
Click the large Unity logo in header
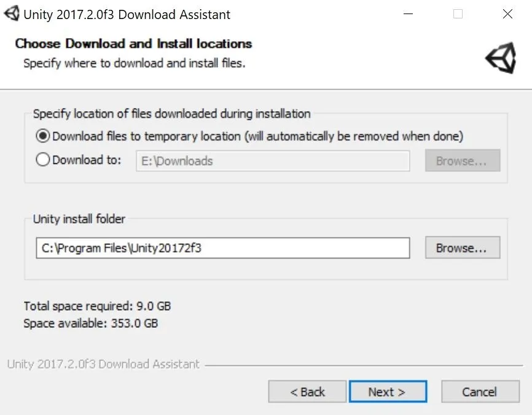(501, 58)
